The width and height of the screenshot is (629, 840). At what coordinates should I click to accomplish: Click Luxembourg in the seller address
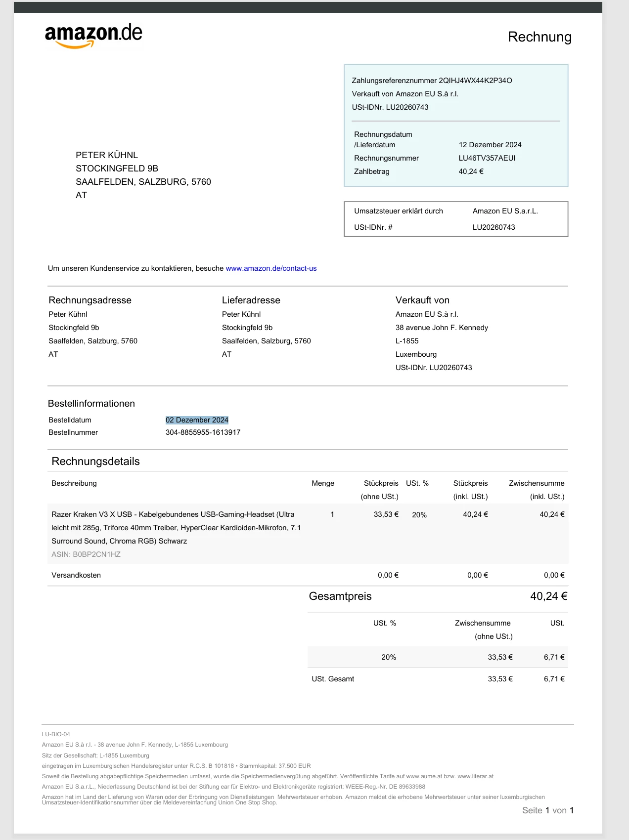416,354
